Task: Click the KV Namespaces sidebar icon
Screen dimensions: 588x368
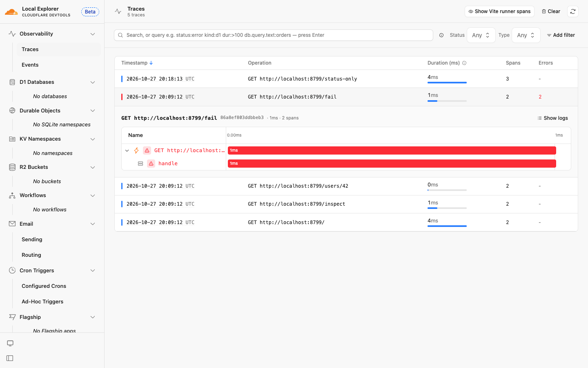Action: pyautogui.click(x=12, y=139)
